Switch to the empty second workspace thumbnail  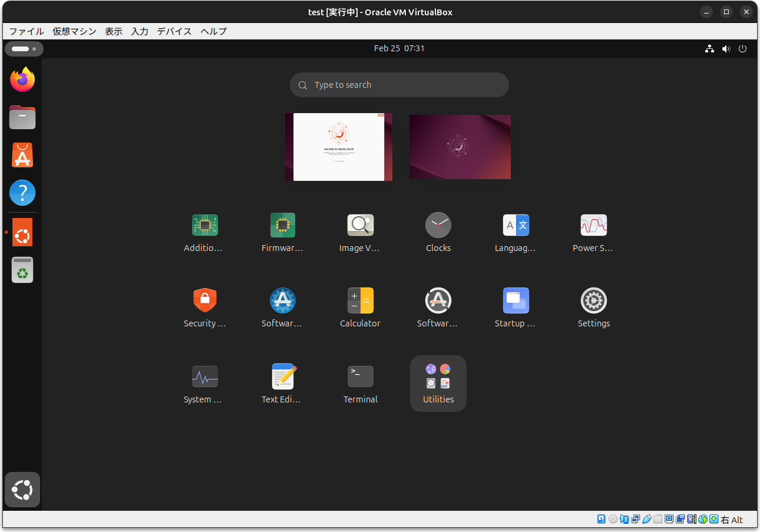[x=460, y=147]
